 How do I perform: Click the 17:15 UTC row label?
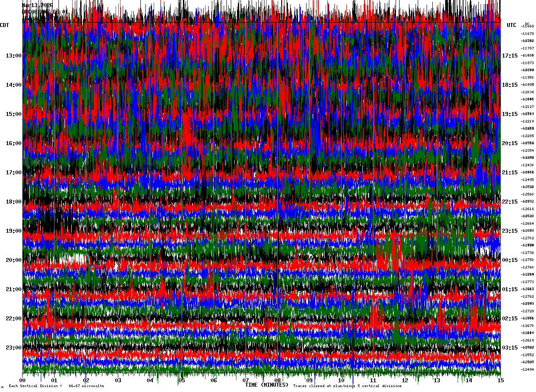[x=510, y=56]
